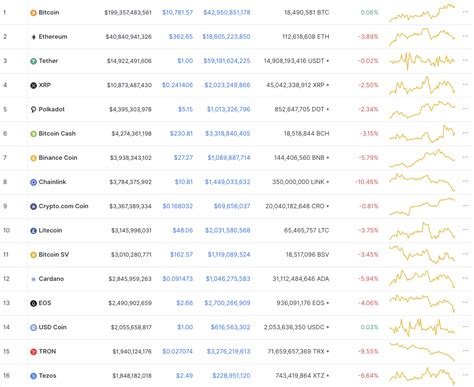The height and width of the screenshot is (387, 474).
Task: Click the XRP logo icon
Action: coord(33,85)
